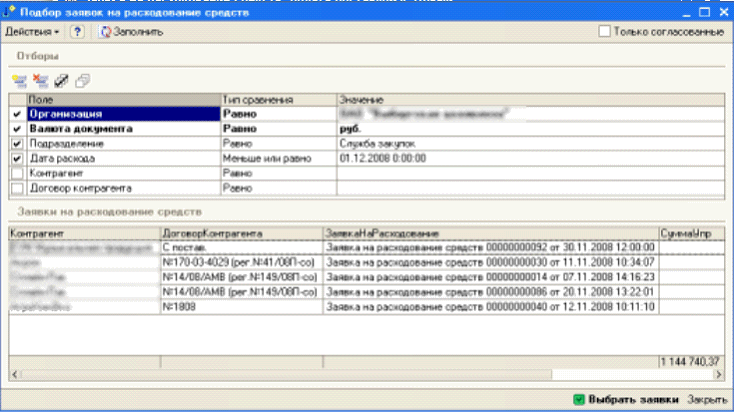This screenshot has width=735, height=413.
Task: Click the Тип сравнения column header
Action: (x=278, y=100)
